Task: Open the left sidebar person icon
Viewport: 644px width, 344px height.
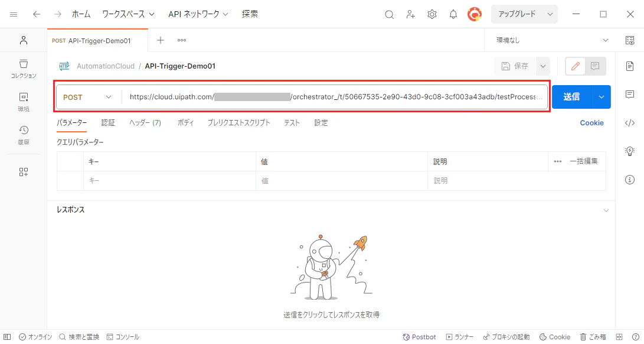Action: [x=24, y=40]
